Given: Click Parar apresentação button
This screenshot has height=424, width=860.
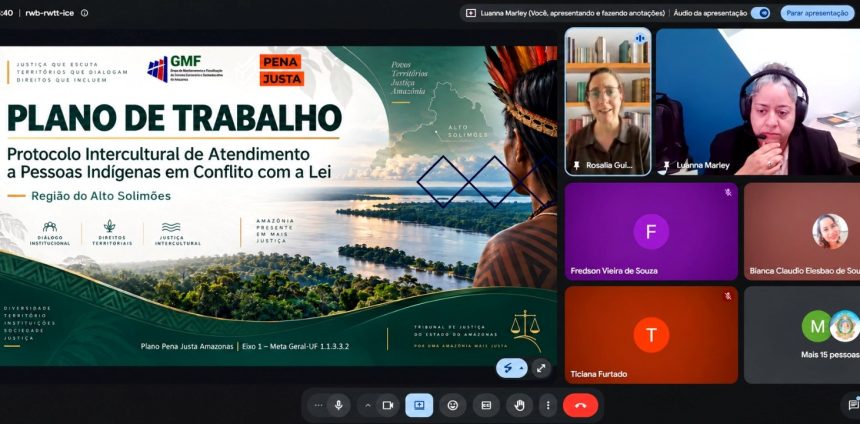Looking at the screenshot, I should coord(817,13).
